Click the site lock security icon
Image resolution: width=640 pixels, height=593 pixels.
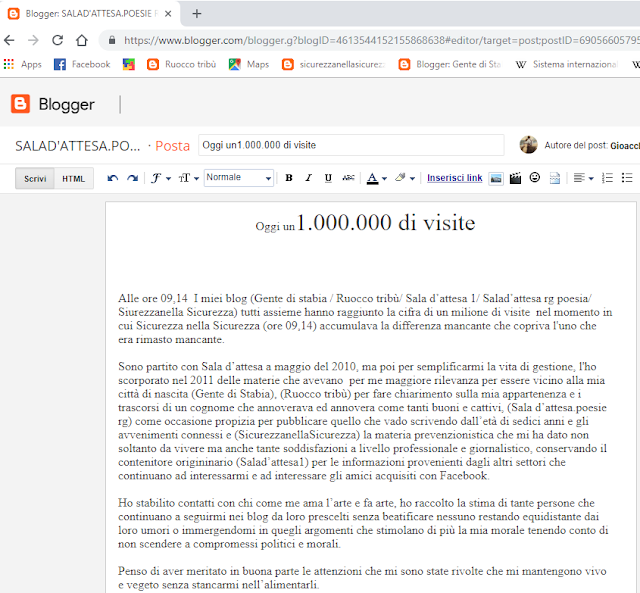point(112,40)
